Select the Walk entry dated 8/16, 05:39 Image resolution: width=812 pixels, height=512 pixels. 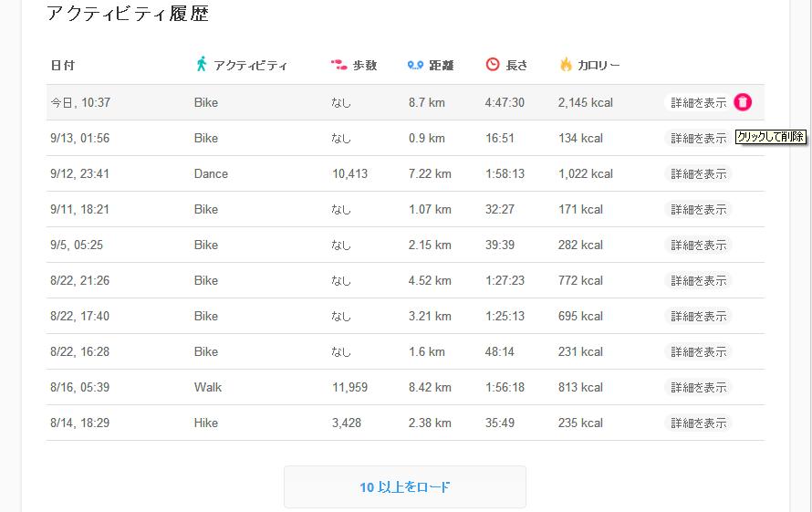click(x=208, y=388)
